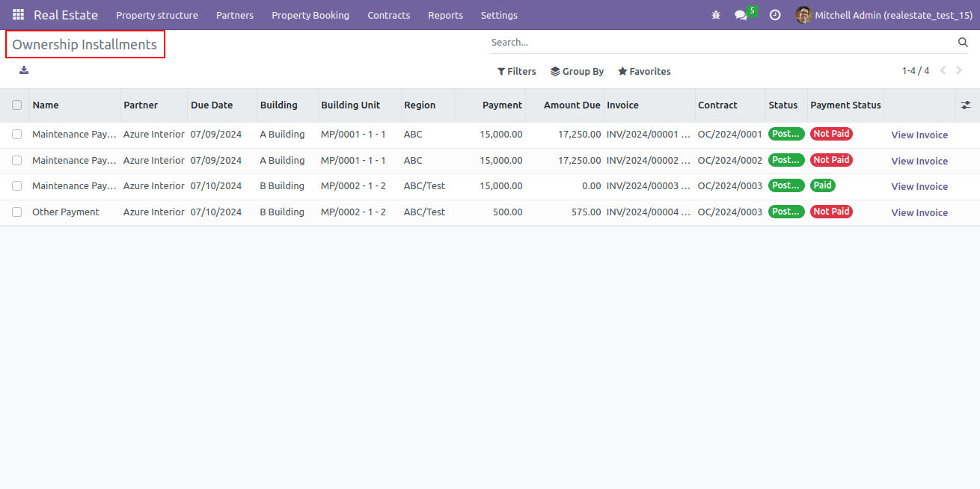The height and width of the screenshot is (489, 980).
Task: Open Contracts menu
Action: pyautogui.click(x=389, y=15)
